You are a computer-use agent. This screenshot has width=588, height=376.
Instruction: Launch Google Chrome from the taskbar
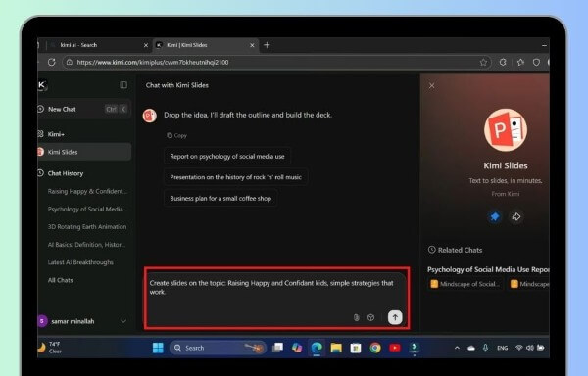375,348
